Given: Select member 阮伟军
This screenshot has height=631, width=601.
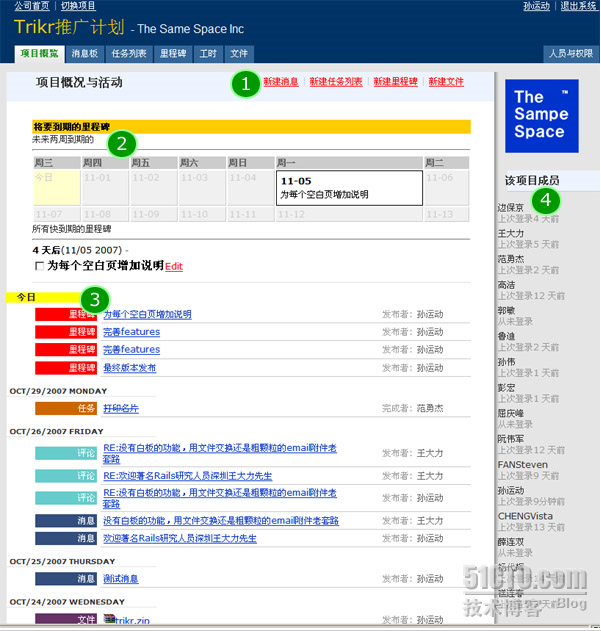Looking at the screenshot, I should click(510, 439).
